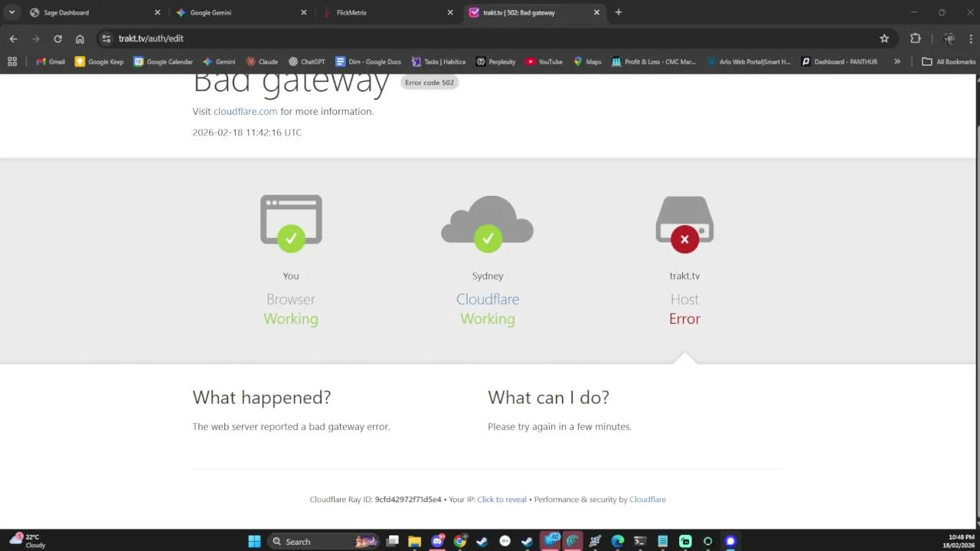Open the All Bookmarks folder
980x551 pixels.
click(949, 61)
